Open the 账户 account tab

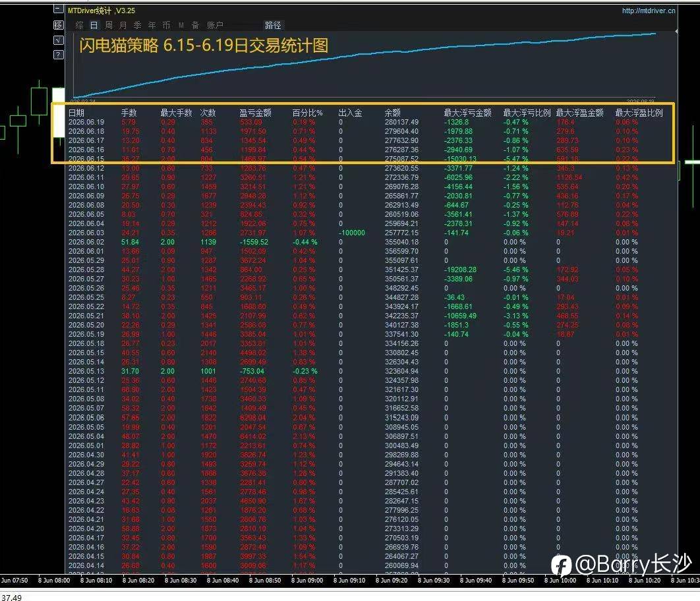point(215,25)
